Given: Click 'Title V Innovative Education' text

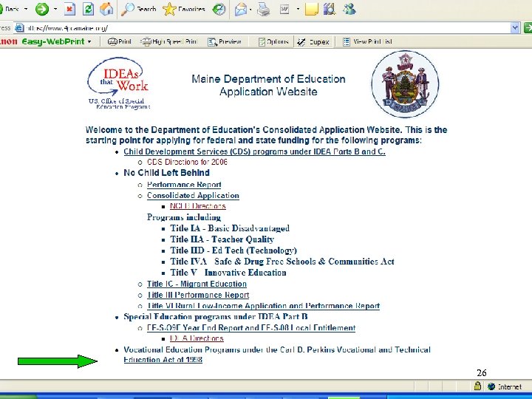Looking at the screenshot, I should (228, 273).
